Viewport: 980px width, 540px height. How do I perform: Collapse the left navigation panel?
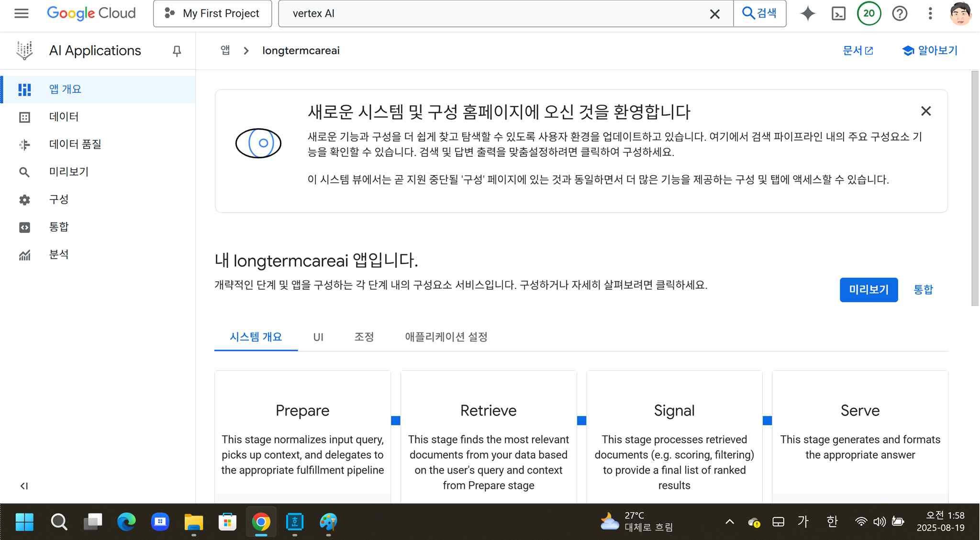(24, 486)
